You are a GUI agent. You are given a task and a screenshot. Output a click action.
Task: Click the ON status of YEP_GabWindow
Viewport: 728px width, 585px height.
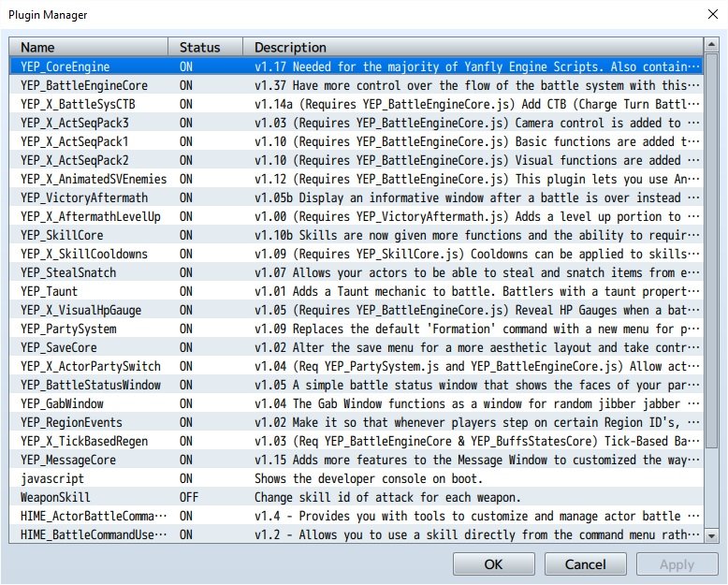coord(185,403)
